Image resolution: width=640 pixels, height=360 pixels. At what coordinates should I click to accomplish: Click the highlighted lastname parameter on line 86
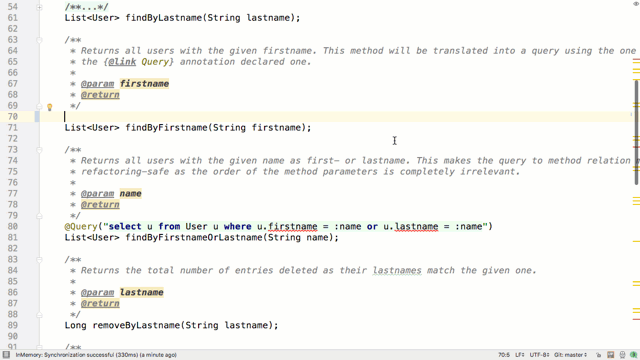[141, 292]
